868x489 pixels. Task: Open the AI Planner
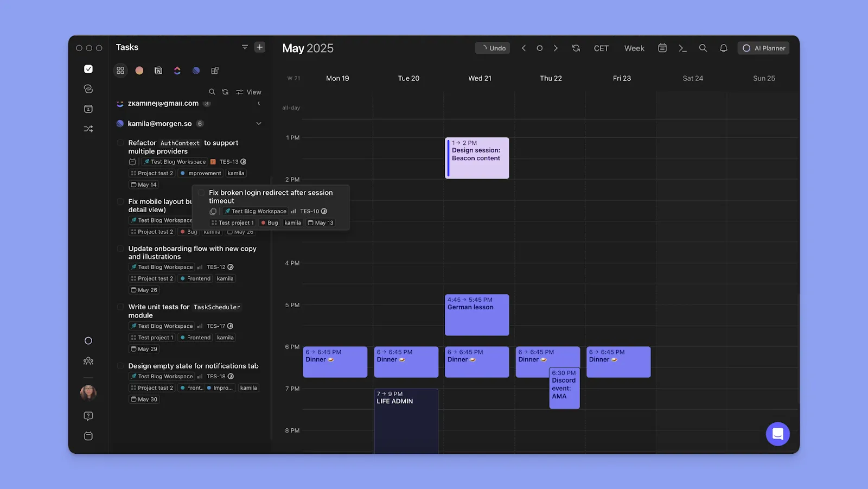tap(763, 48)
